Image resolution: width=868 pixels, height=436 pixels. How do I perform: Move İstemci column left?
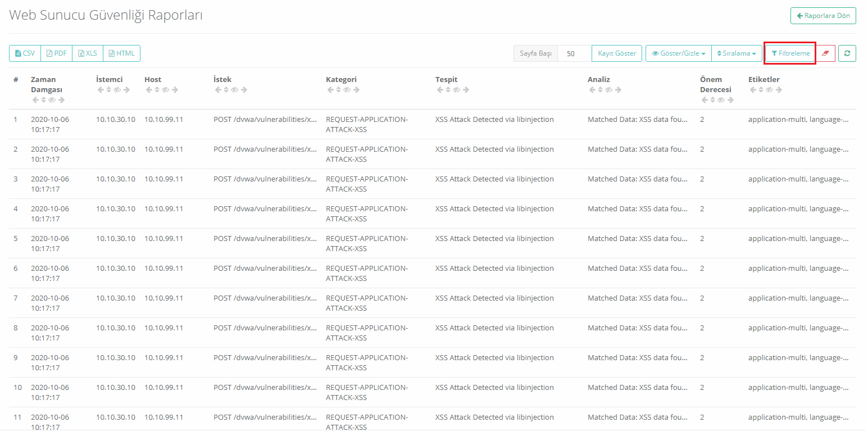pos(101,90)
